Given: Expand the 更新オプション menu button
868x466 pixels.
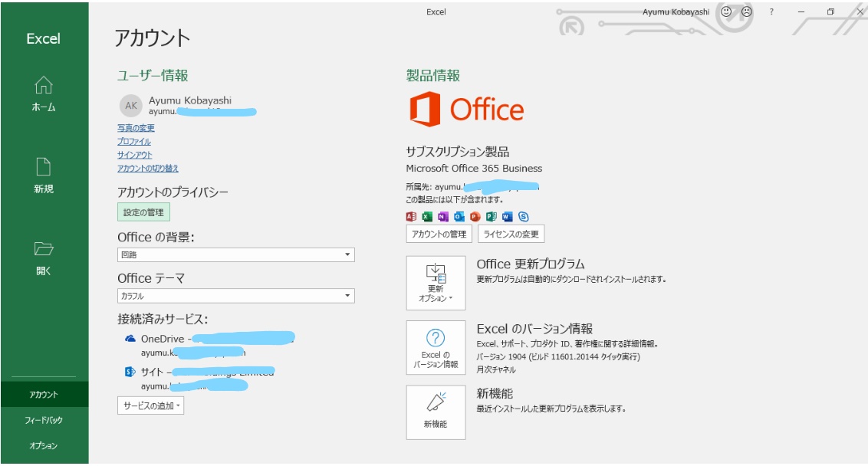Looking at the screenshot, I should pyautogui.click(x=436, y=283).
